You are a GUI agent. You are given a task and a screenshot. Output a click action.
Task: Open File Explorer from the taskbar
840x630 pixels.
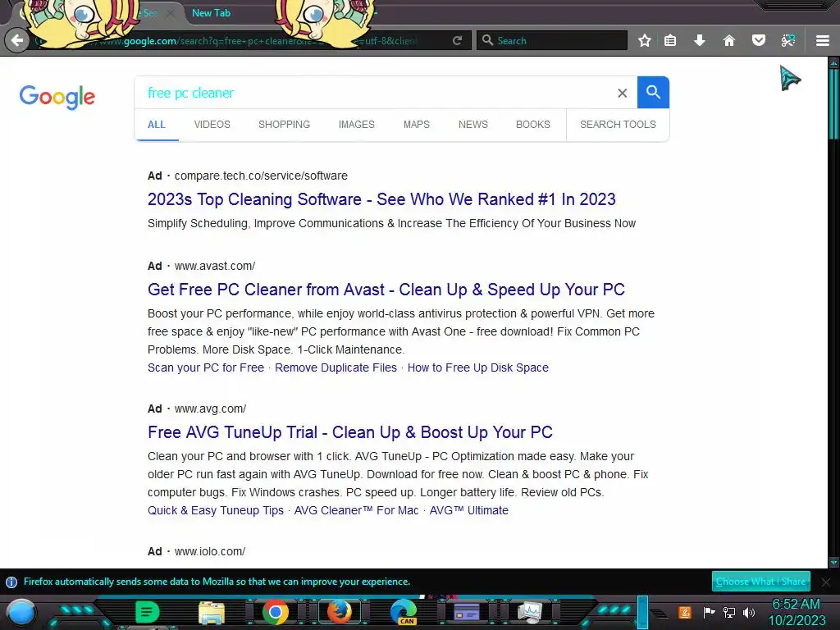(x=212, y=612)
